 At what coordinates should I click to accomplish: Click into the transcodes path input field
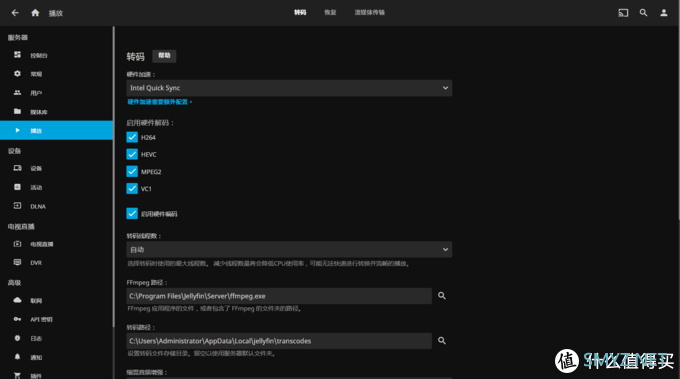click(279, 341)
